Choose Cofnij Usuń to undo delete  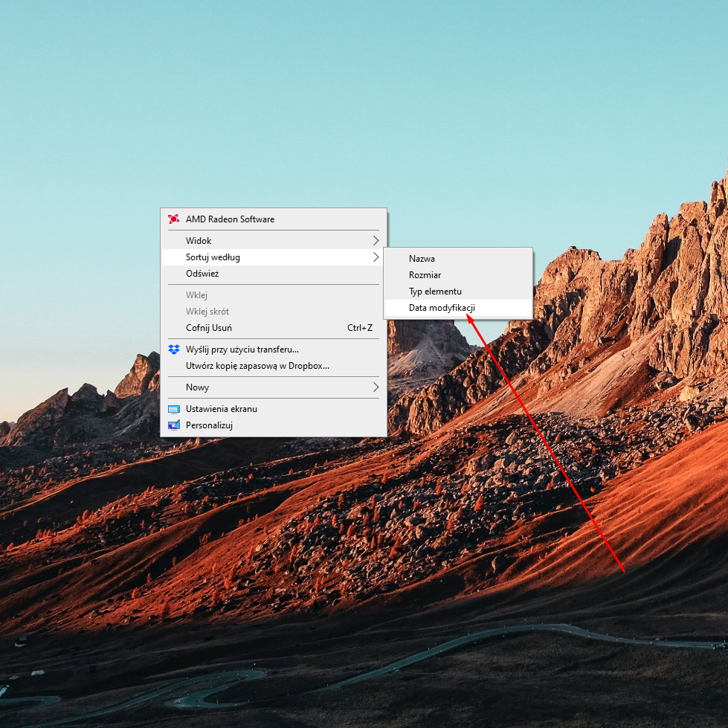(209, 328)
